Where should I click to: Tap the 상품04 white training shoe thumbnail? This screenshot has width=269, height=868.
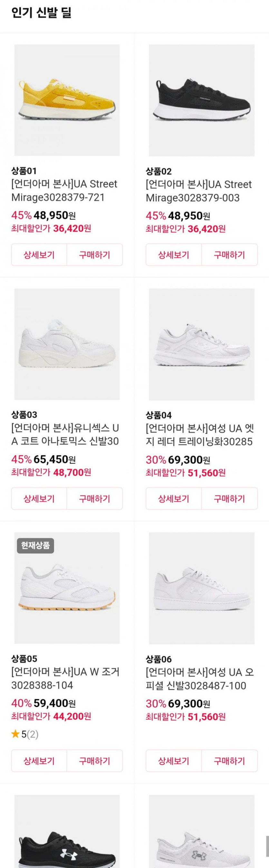pos(202,344)
